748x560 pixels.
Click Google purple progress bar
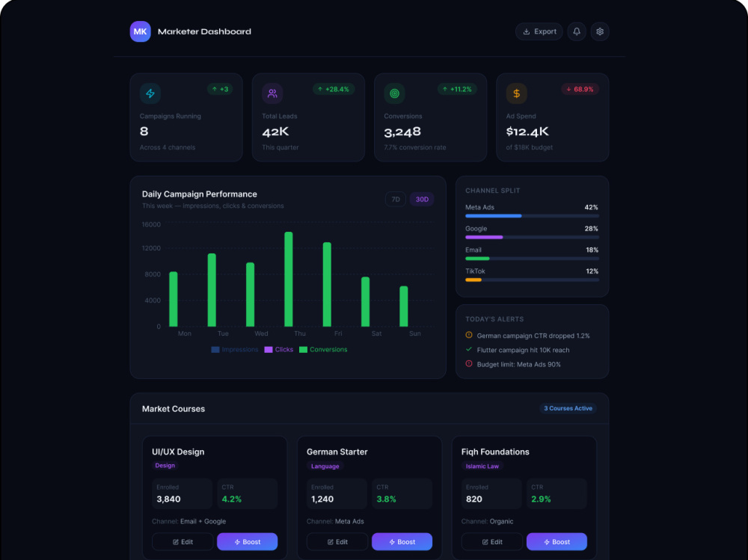click(x=484, y=237)
